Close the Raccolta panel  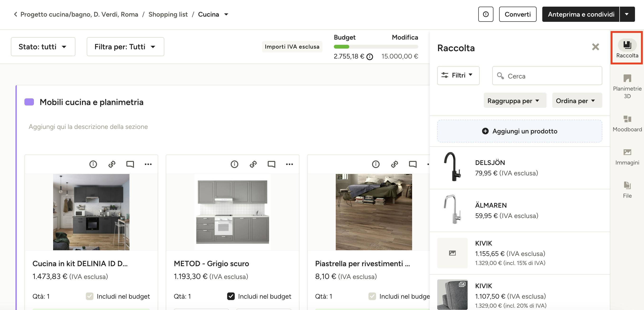595,47
